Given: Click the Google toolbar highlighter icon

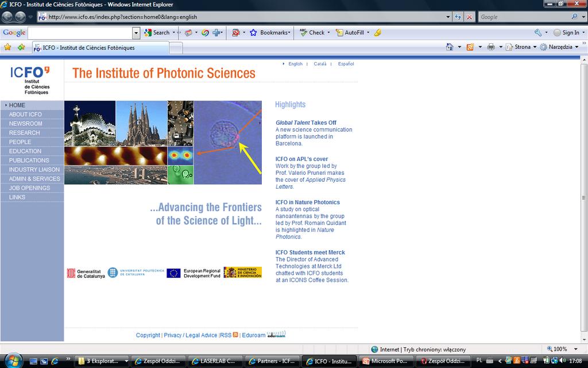Looking at the screenshot, I should click(x=378, y=33).
